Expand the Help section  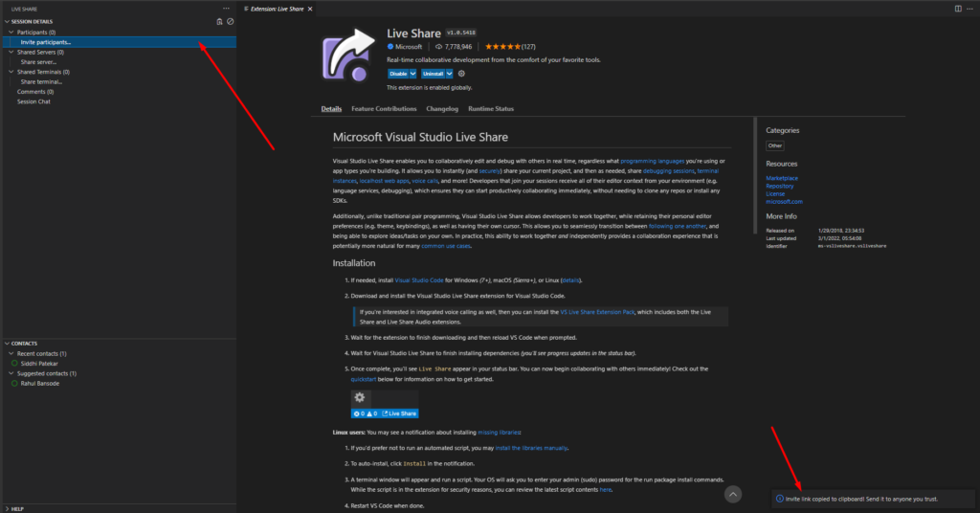[7, 508]
